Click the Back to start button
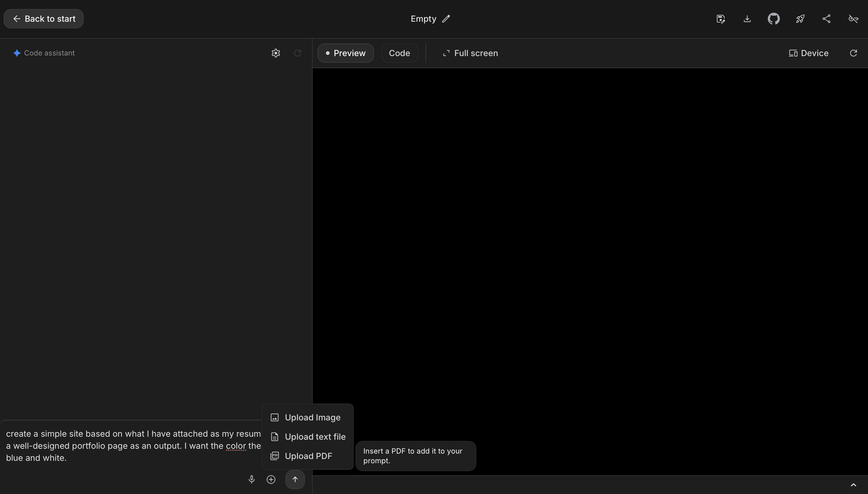The height and width of the screenshot is (494, 868). (43, 19)
